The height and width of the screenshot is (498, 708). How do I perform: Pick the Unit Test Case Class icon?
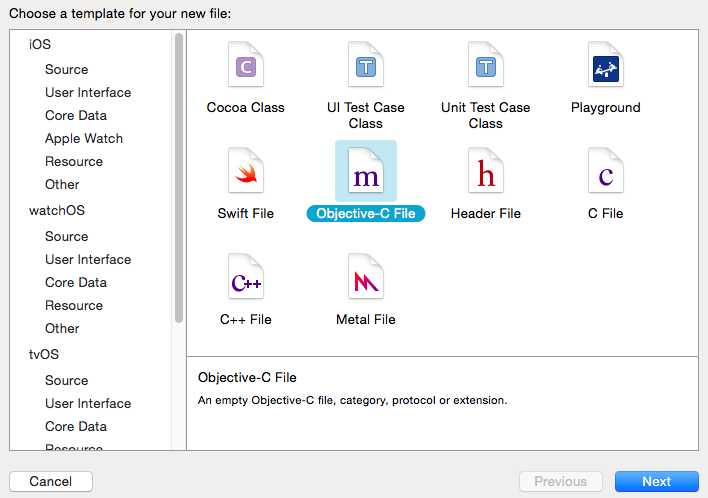coord(486,66)
